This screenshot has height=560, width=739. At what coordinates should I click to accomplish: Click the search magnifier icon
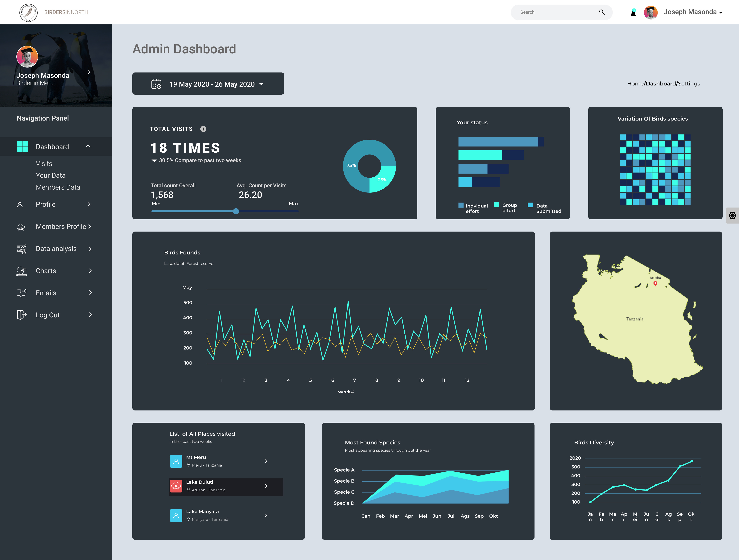[x=602, y=12]
